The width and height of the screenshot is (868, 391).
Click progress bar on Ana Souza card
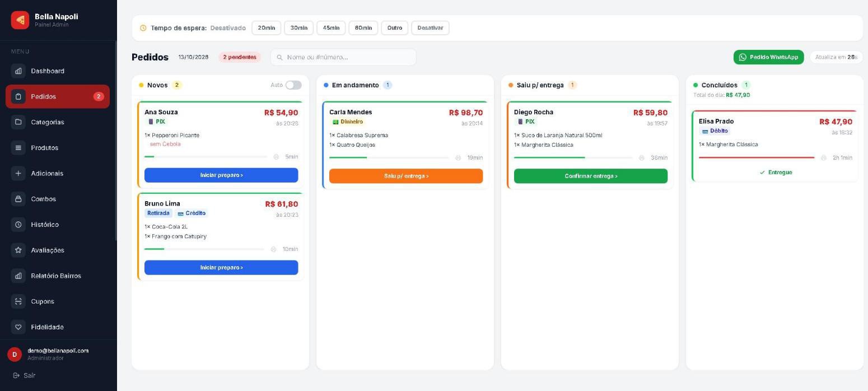coord(206,157)
